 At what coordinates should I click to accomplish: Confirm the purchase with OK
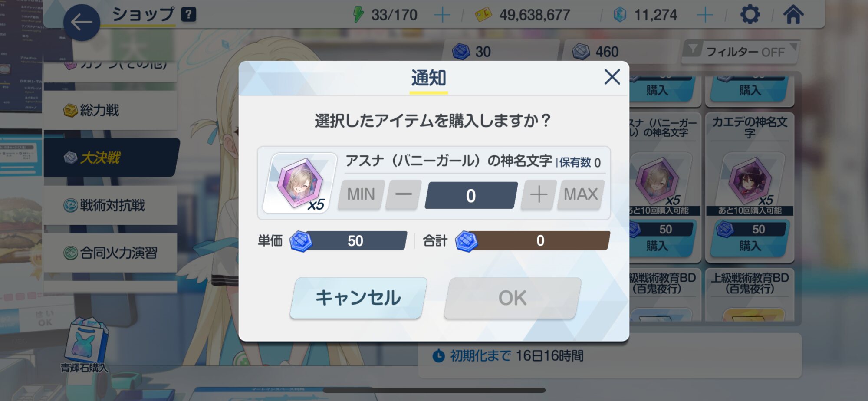pos(513,298)
